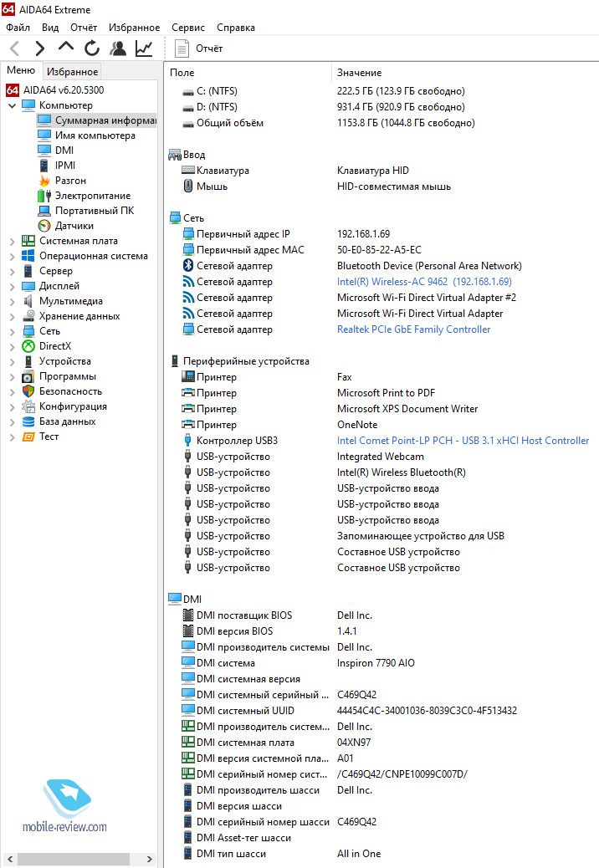Go up one level with the Up arrow
This screenshot has height=868, width=599.
click(66, 48)
